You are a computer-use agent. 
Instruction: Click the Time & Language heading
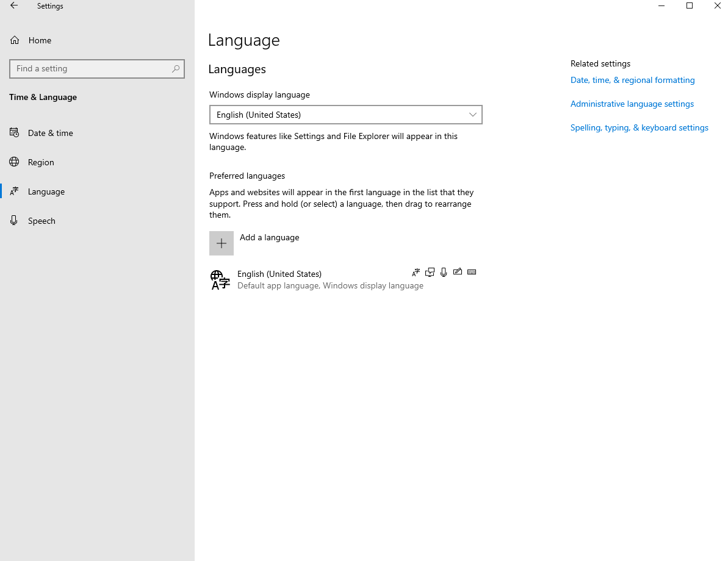pos(43,97)
